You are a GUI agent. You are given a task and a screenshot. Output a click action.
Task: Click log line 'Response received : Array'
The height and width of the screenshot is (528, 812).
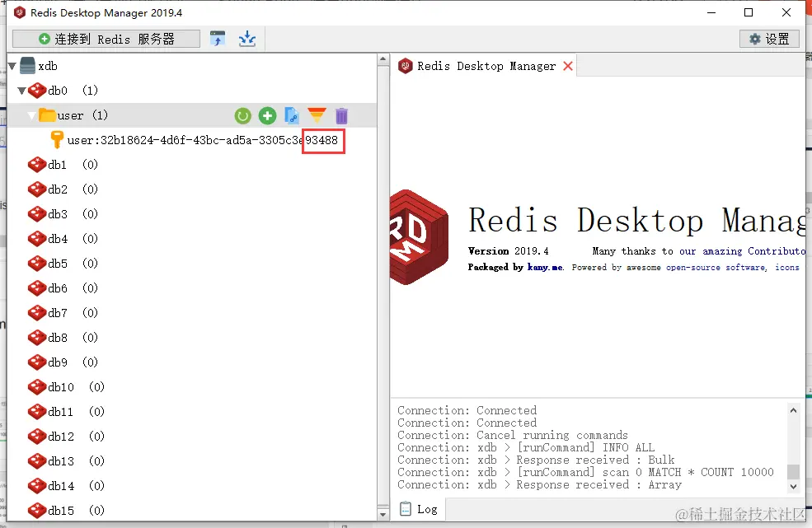(540, 484)
